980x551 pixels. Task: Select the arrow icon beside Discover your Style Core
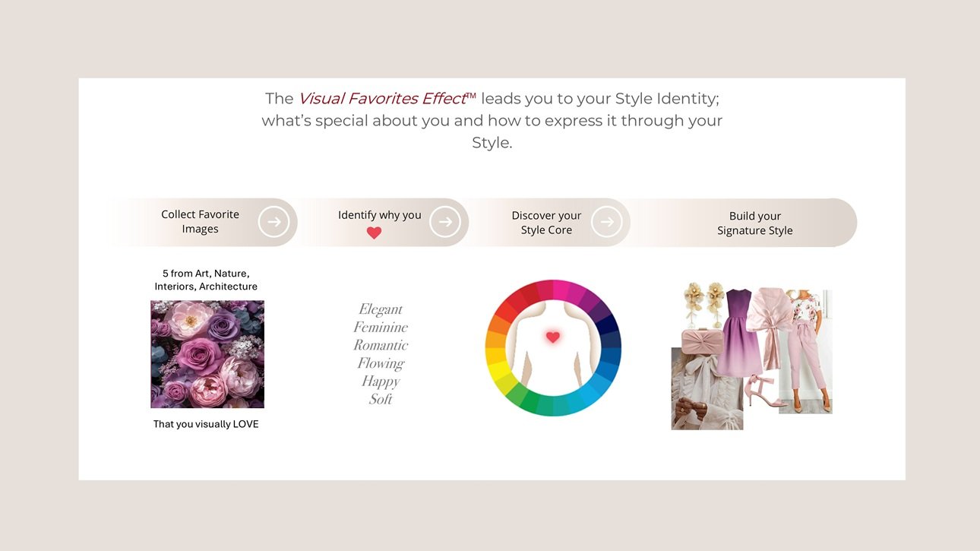[608, 221]
